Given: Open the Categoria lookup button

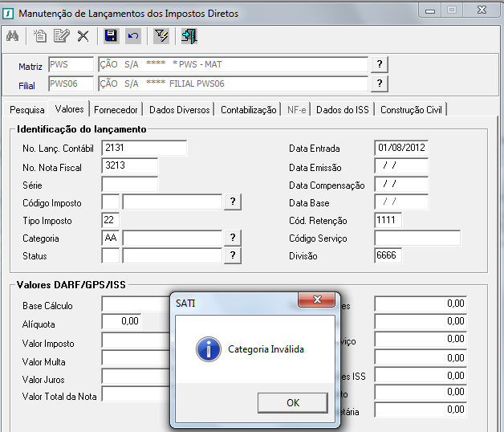Looking at the screenshot, I should pyautogui.click(x=233, y=238).
